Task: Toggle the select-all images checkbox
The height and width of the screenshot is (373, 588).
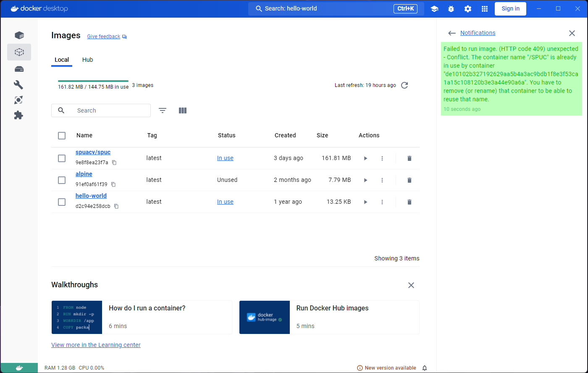Action: tap(62, 136)
